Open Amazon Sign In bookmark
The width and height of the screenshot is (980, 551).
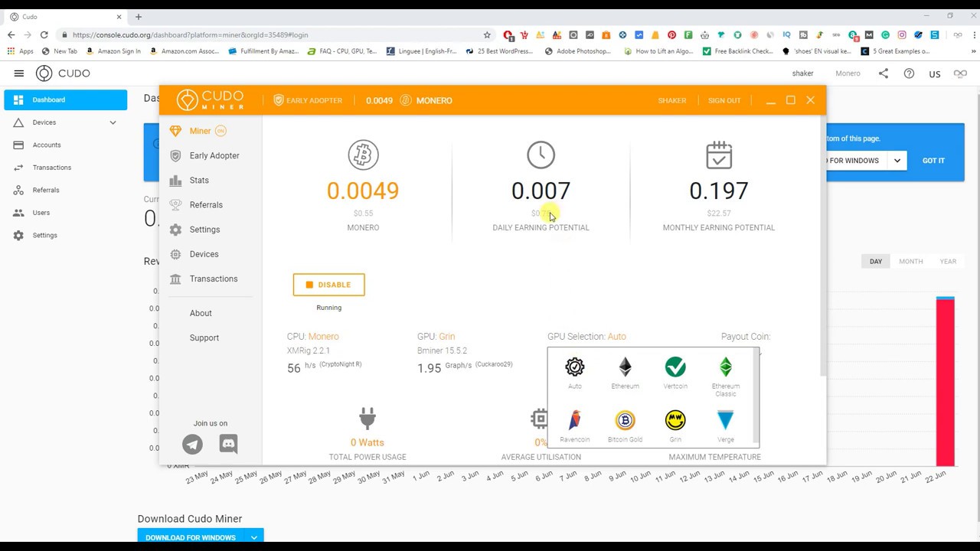click(113, 51)
